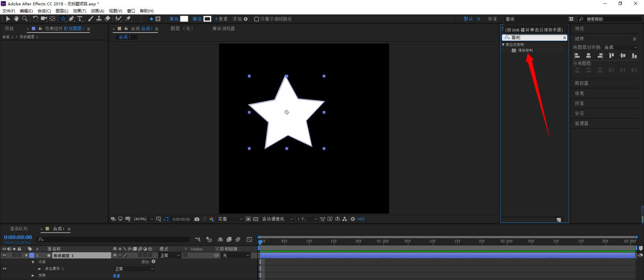The height and width of the screenshot is (280, 644).
Task: Select the Hand tool in toolbar
Action: pyautogui.click(x=17, y=19)
